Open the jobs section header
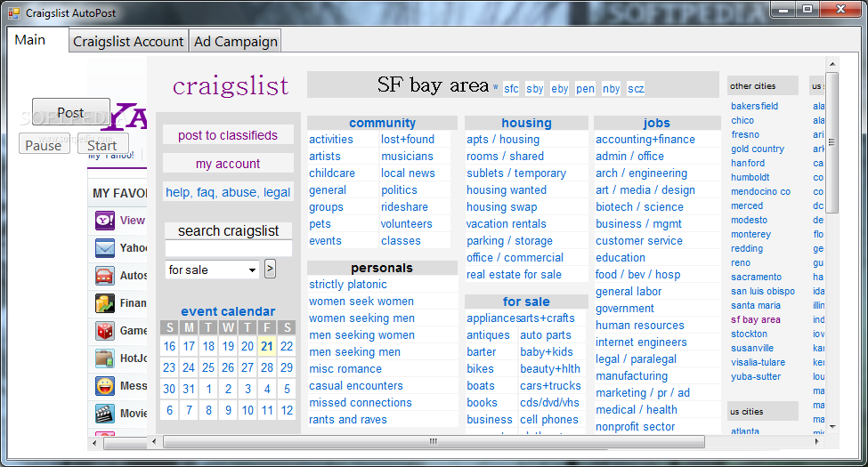 point(656,123)
